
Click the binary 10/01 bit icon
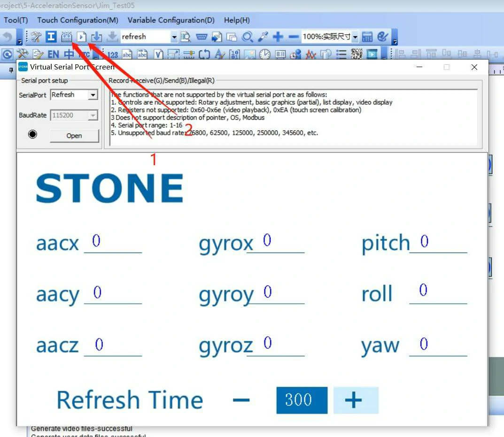[x=235, y=54]
